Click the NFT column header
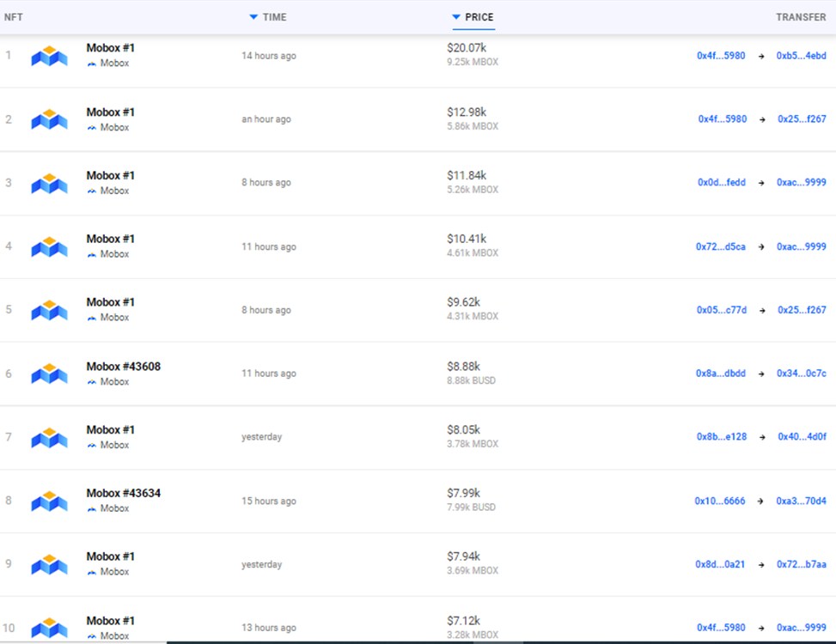Image resolution: width=836 pixels, height=644 pixels. 14,17
